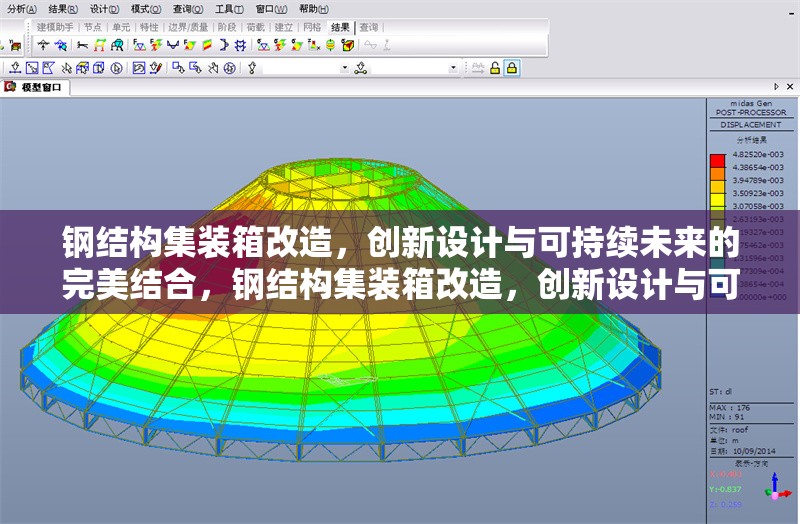
Task: Select the 边界/质量 tab
Action: (188, 27)
